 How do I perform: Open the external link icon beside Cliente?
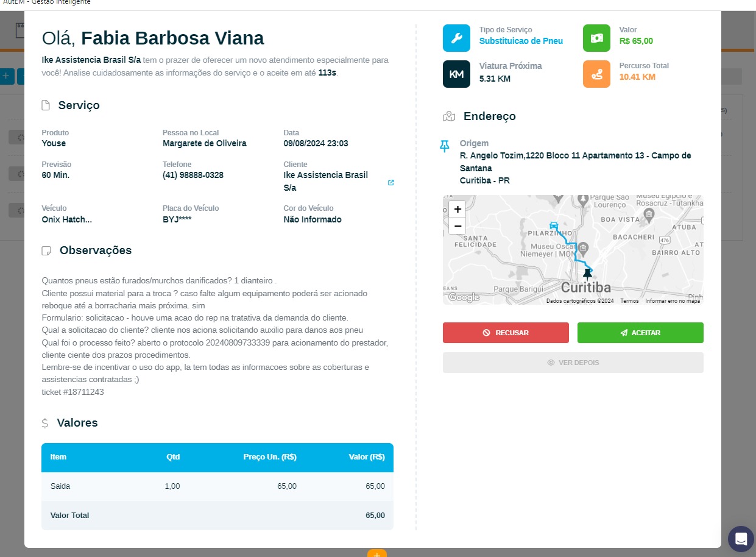point(391,183)
